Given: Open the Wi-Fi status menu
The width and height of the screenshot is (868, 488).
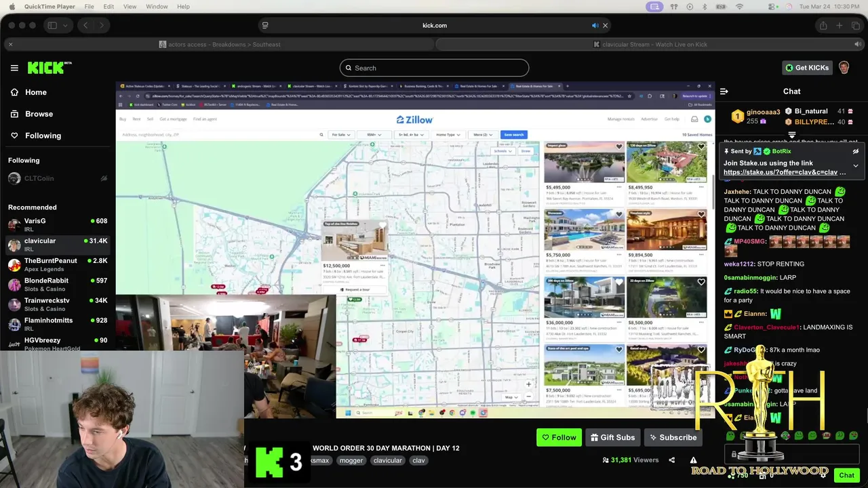Looking at the screenshot, I should coord(739,7).
